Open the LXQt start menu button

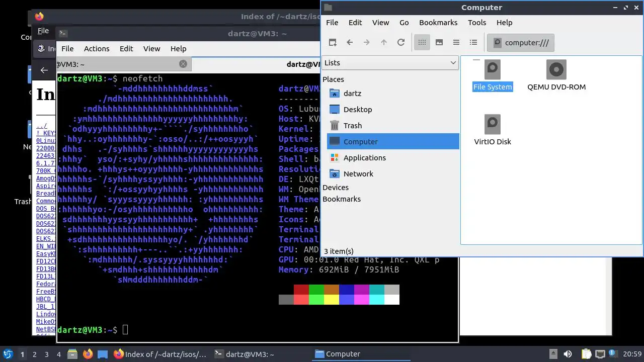coord(8,354)
